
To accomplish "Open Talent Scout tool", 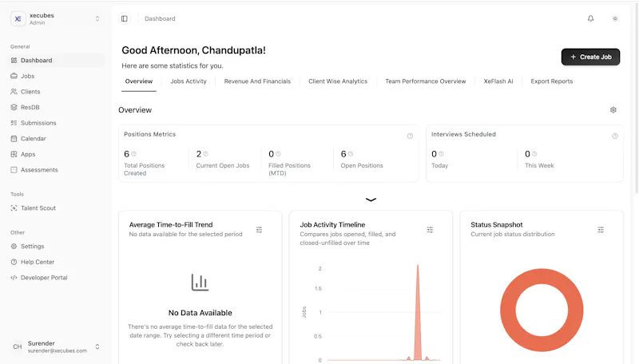I will coord(57,208).
